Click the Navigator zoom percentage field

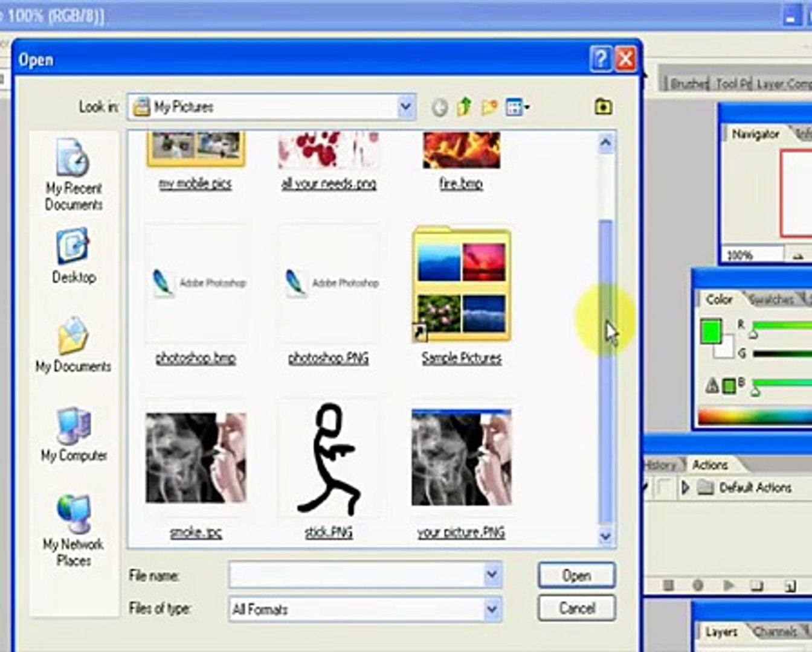click(x=752, y=255)
